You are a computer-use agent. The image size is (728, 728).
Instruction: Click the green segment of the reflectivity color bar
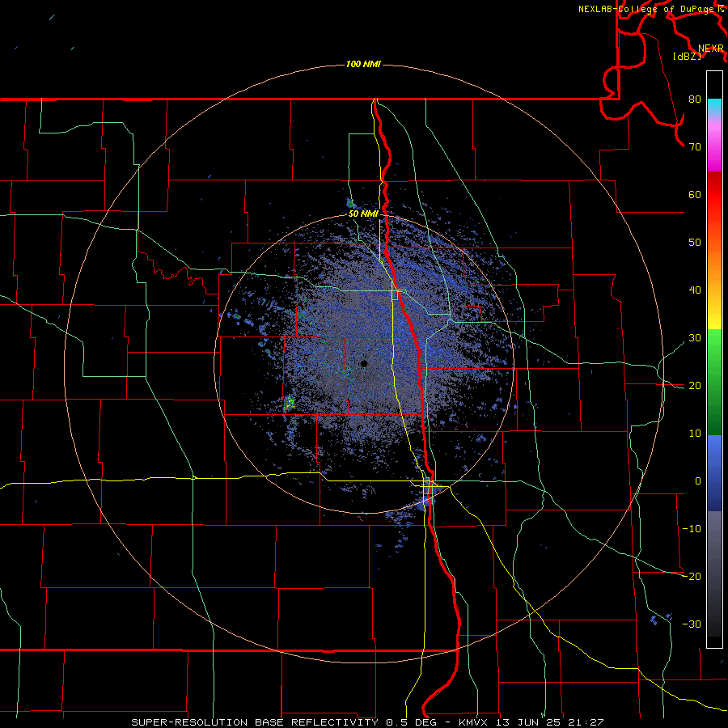[714, 382]
